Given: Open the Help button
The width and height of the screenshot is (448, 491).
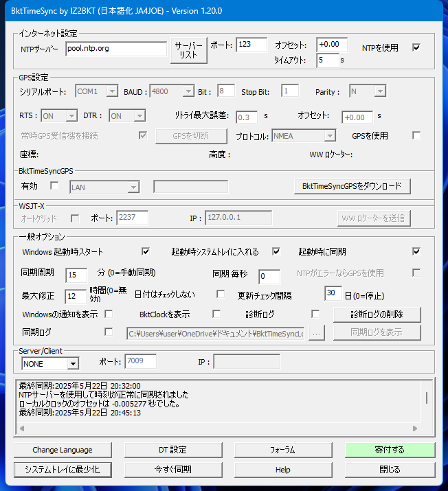Looking at the screenshot, I should [x=283, y=470].
